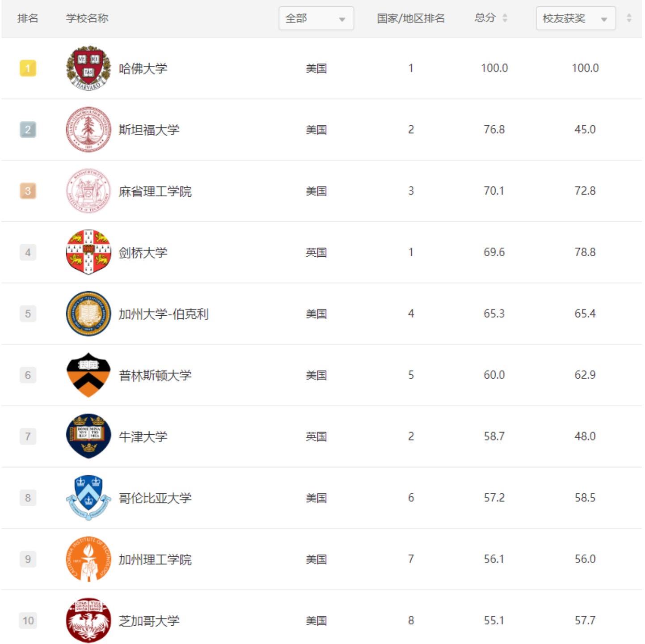Select the yellow rank badge 1

(28, 68)
